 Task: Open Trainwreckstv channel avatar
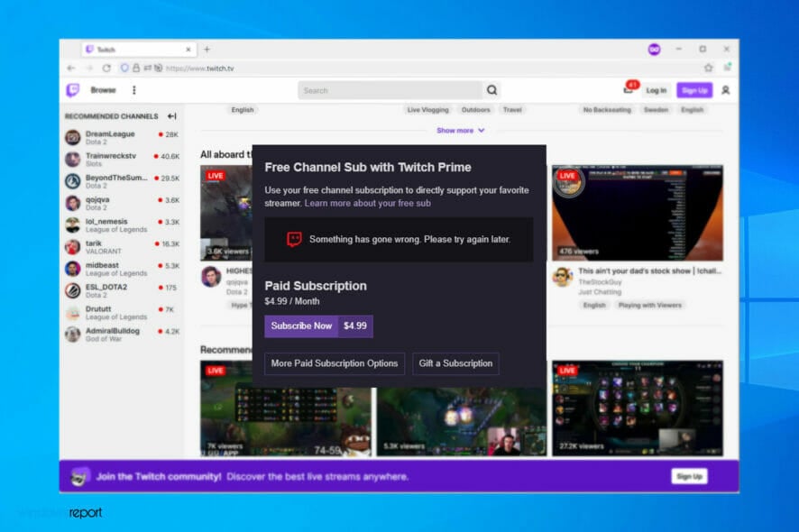click(x=72, y=159)
